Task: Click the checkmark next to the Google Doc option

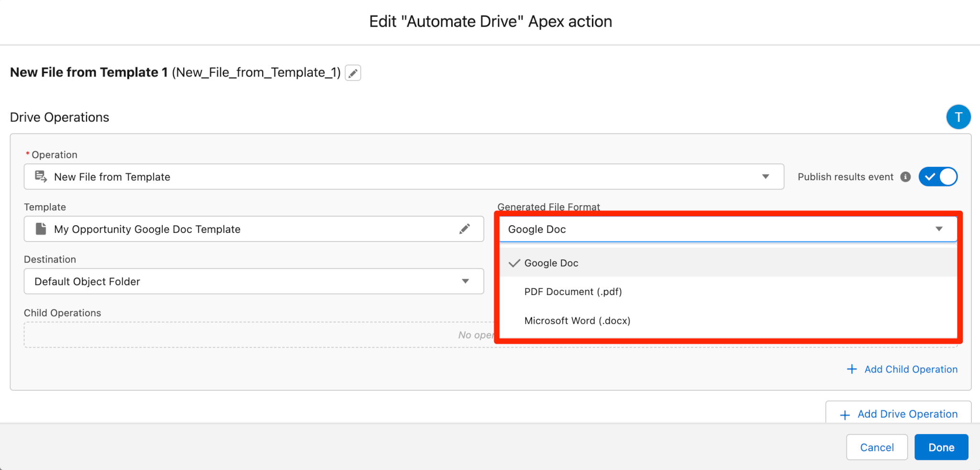Action: click(514, 263)
